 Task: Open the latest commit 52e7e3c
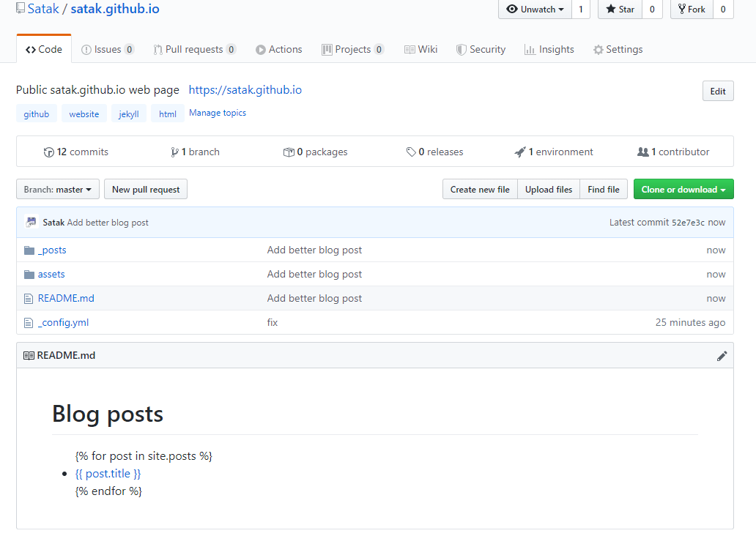(x=689, y=222)
